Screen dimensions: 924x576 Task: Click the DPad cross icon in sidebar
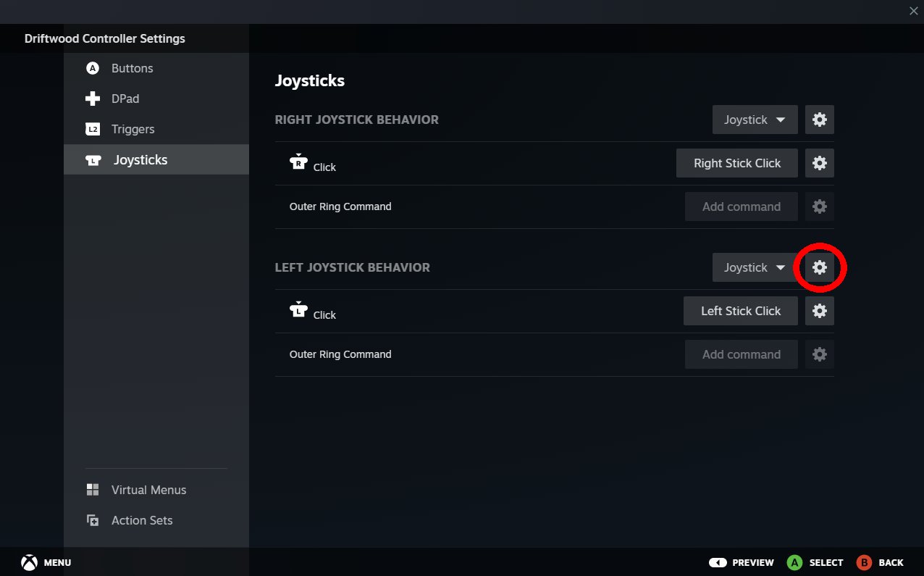[x=92, y=99]
